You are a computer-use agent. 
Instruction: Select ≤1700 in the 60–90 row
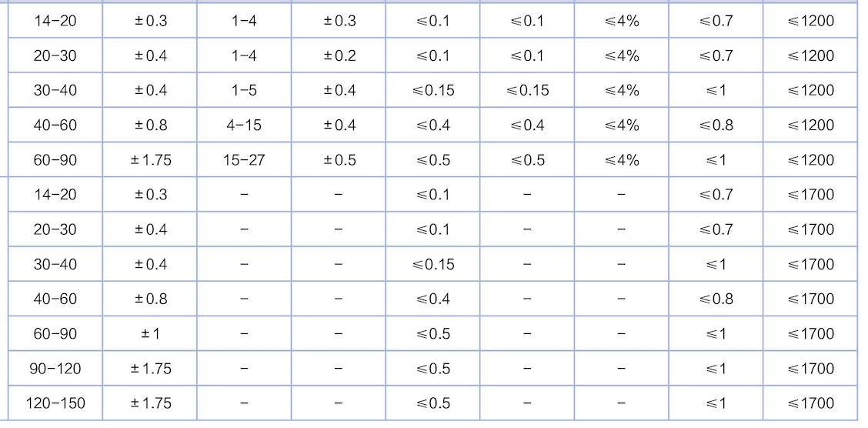point(810,334)
